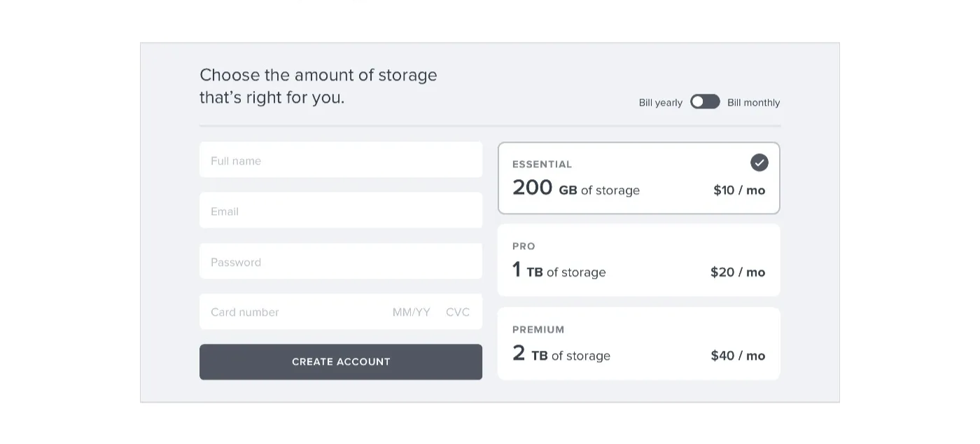Click the "Bill yearly" label
Screen dimensions: 980x444
point(660,103)
